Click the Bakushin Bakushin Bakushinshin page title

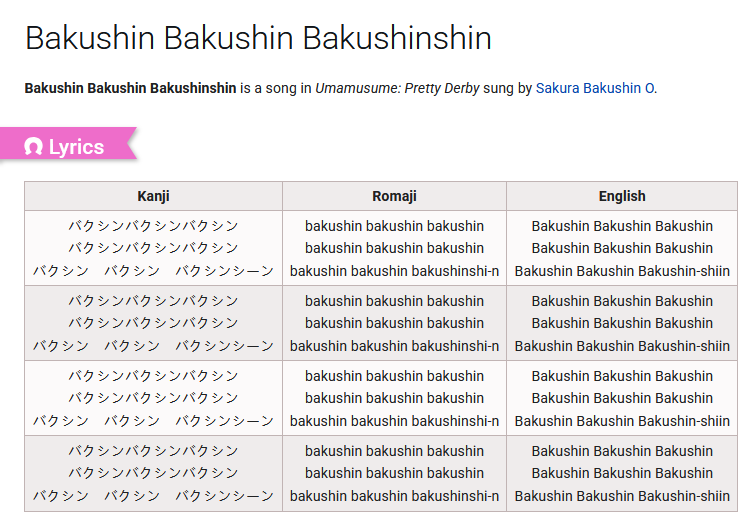point(259,38)
